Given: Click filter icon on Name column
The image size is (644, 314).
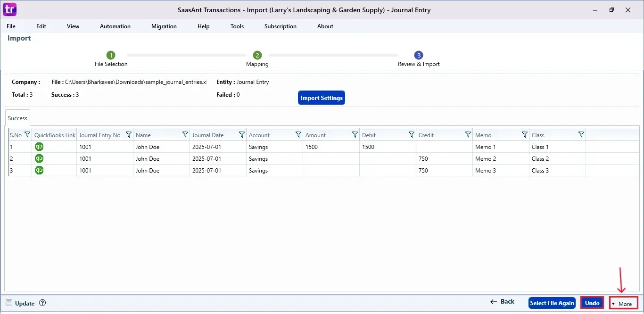Looking at the screenshot, I should click(185, 135).
